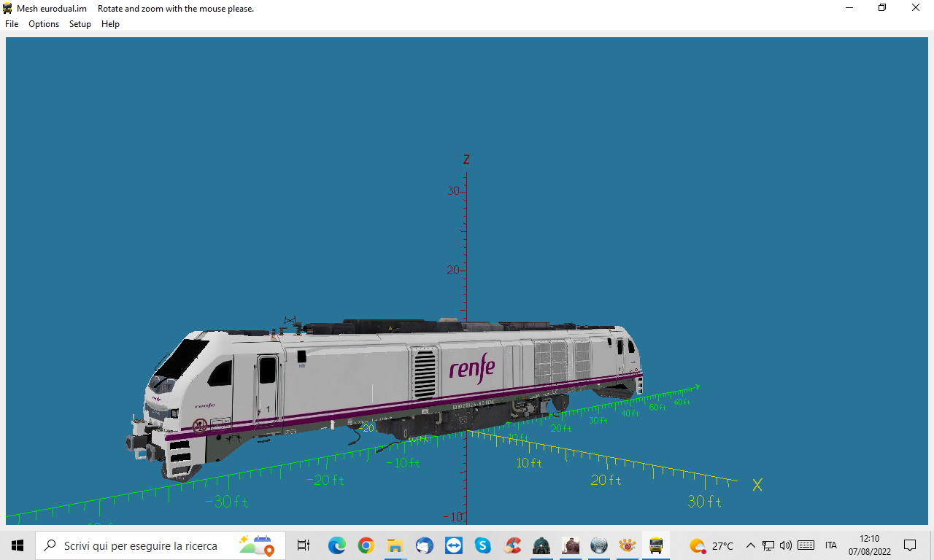Open File Explorer from the taskbar
934x560 pixels.
point(395,545)
